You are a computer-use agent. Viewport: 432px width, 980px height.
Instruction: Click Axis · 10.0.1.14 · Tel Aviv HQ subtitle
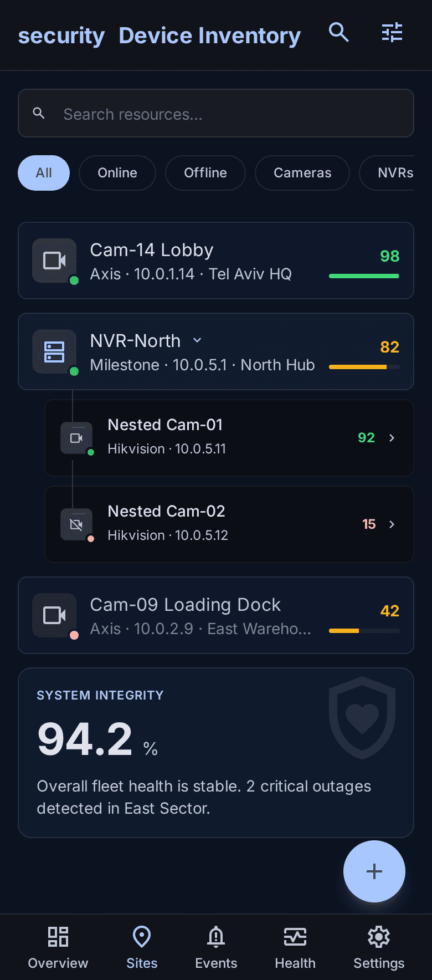tap(191, 274)
